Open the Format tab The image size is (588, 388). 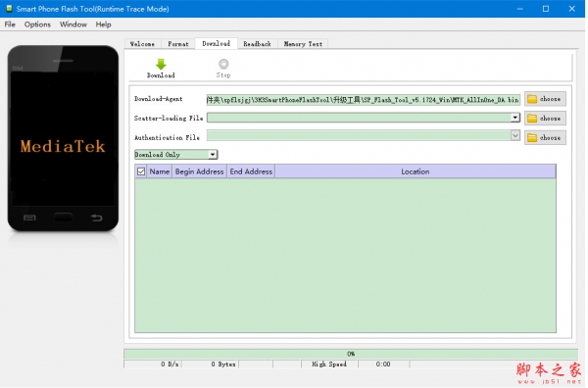tap(178, 44)
